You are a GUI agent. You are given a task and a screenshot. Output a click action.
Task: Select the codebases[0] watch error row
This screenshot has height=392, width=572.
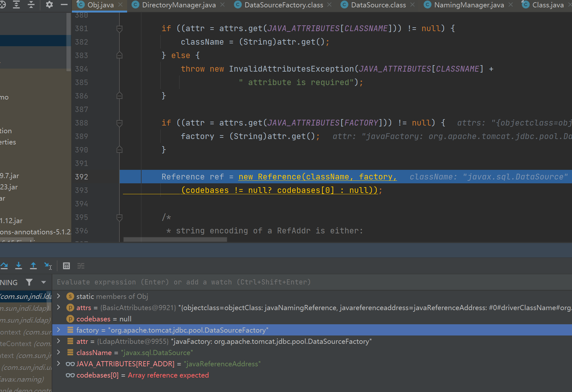[312, 375]
